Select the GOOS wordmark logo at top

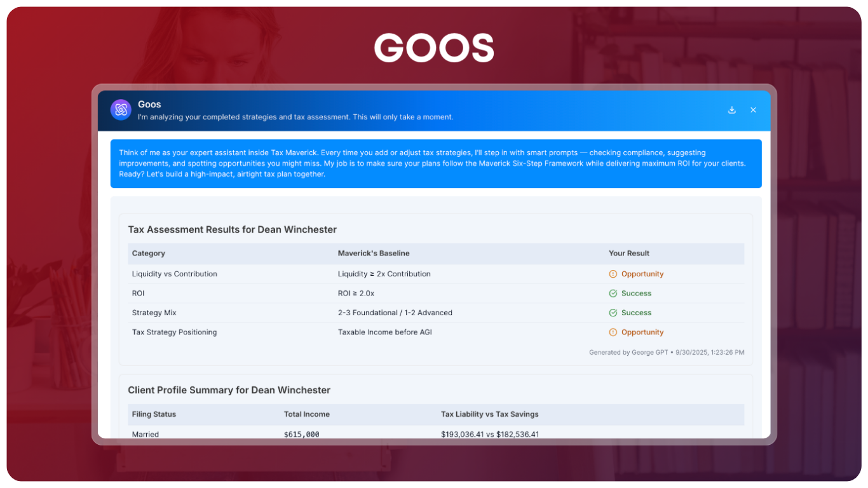434,47
